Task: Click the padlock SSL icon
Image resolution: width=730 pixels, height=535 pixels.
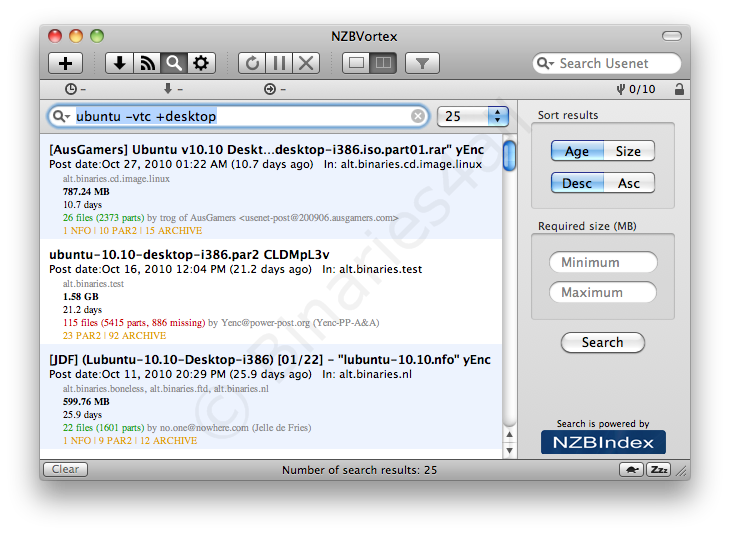Action: tap(679, 89)
